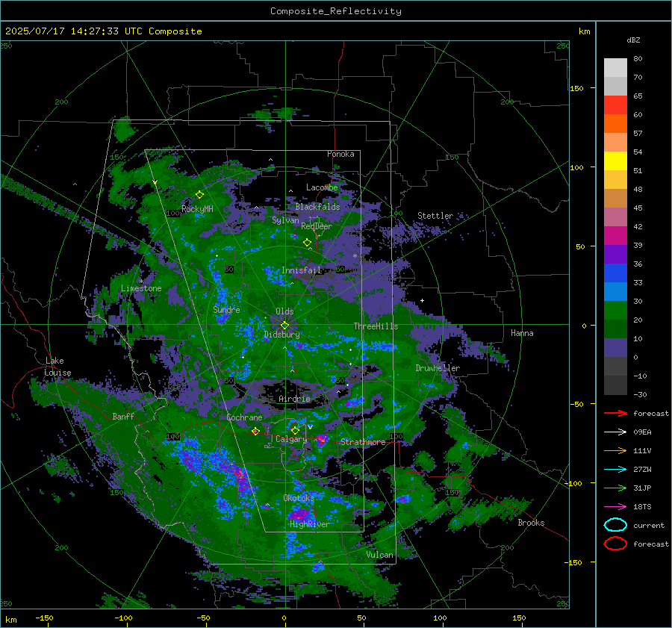The height and width of the screenshot is (628, 672).
Task: Click the Vulcan city label
Action: pyautogui.click(x=379, y=555)
